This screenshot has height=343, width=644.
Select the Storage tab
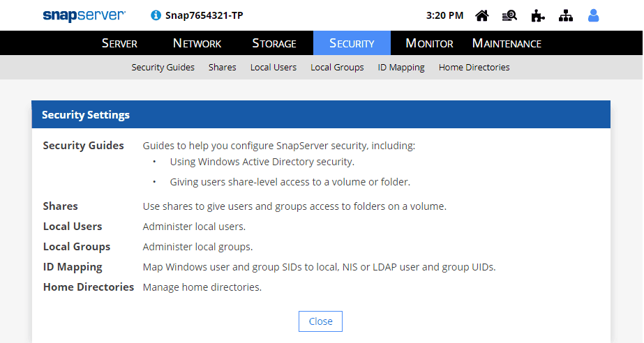click(x=274, y=43)
